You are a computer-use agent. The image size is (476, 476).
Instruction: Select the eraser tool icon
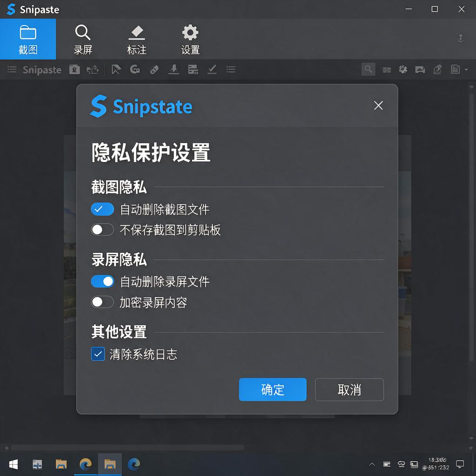[154, 70]
